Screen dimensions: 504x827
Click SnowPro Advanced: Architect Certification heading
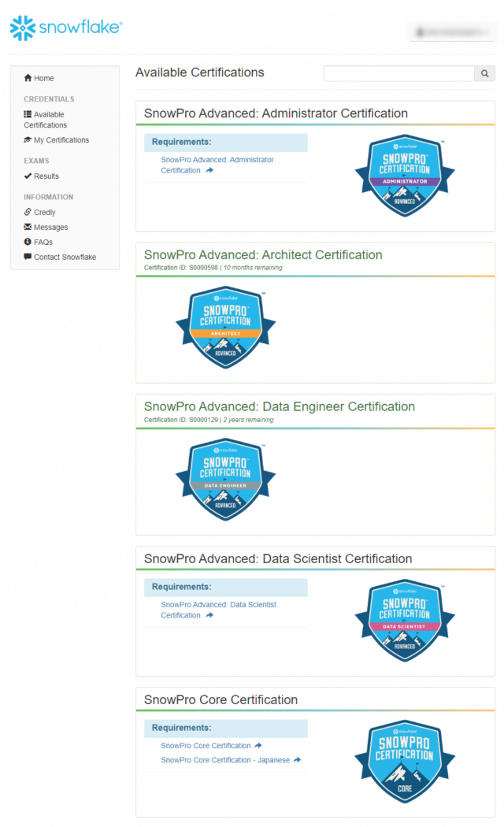(263, 254)
